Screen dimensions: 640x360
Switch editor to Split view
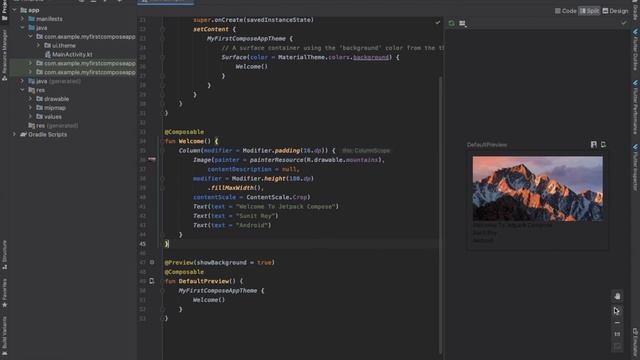(589, 11)
